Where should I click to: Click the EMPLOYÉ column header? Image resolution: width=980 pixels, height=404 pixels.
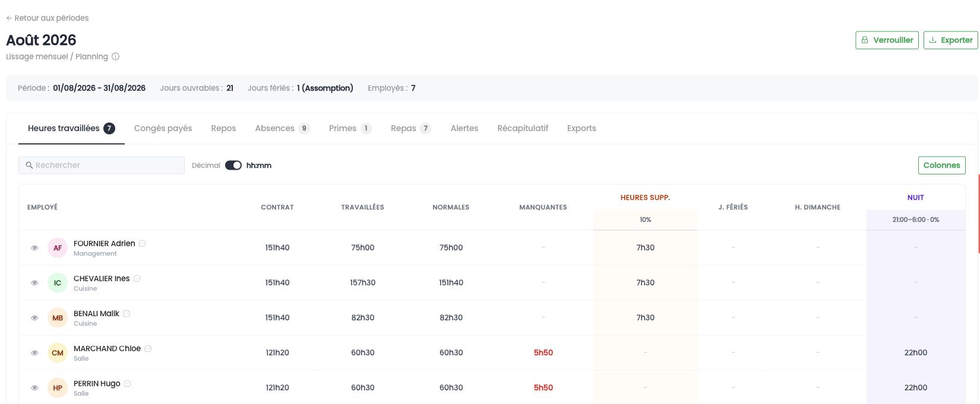(43, 208)
